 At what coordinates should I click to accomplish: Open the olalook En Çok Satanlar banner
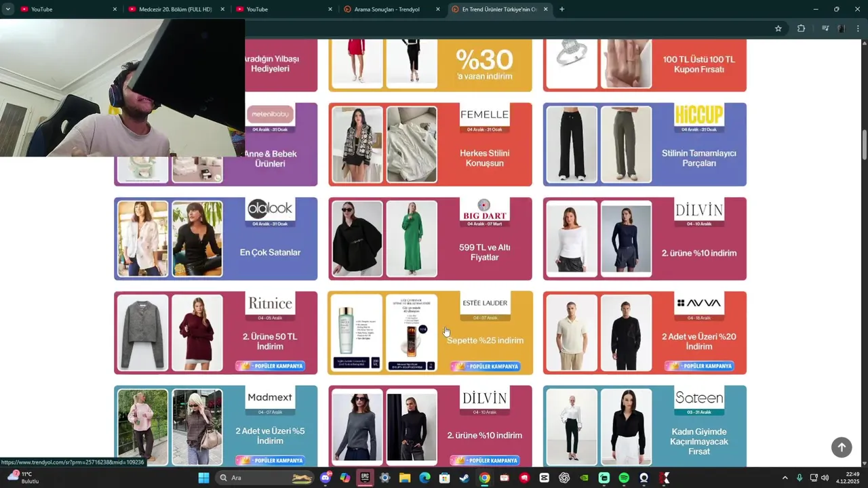pos(216,239)
